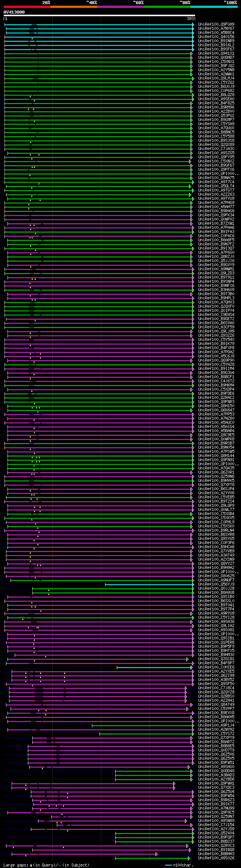This screenshot has width=241, height=868.
Task: Select the UniRef100_A3BAD3 label
Action: click(x=216, y=775)
